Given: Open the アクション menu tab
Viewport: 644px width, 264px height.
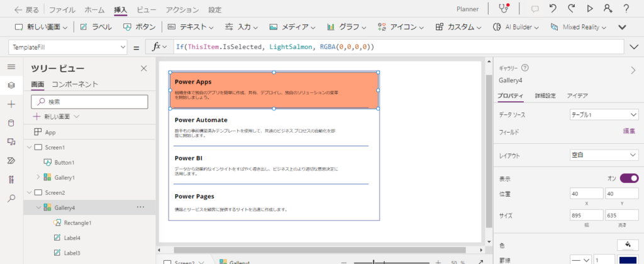Looking at the screenshot, I should point(182,10).
